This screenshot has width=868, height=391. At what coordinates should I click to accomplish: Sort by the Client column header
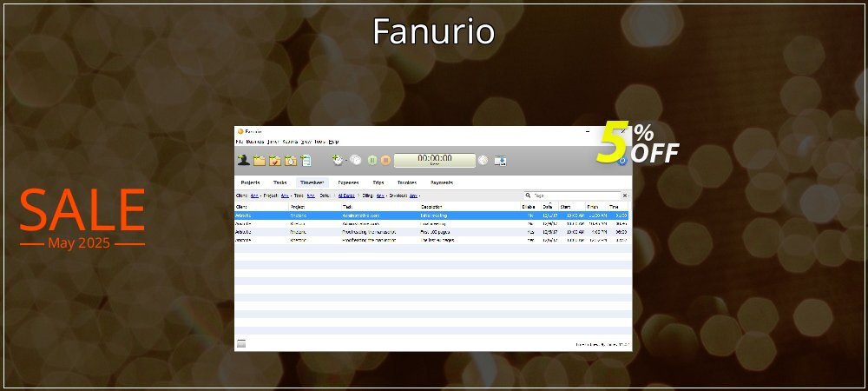point(262,207)
